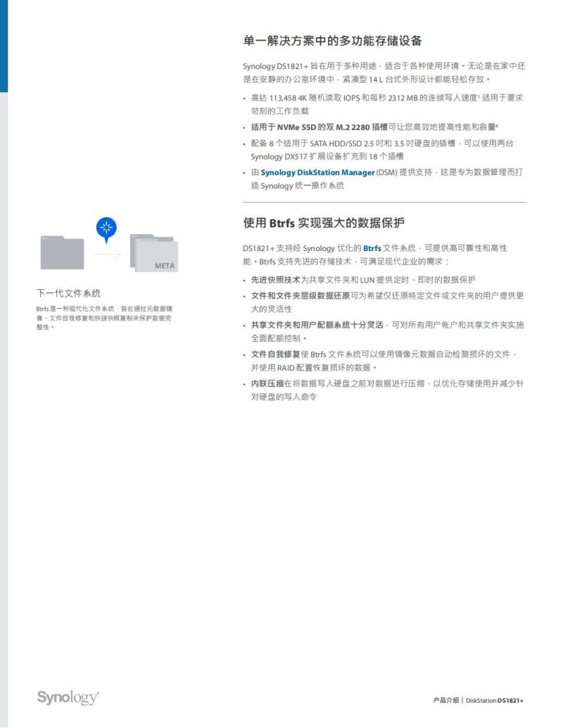Click the stacked META folder icon
563x728 pixels.
(153, 253)
